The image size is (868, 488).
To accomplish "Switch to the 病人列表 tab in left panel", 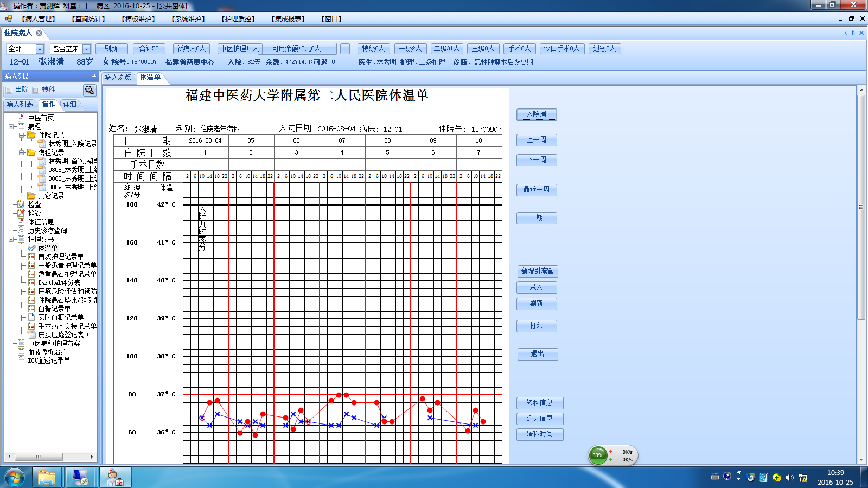I will [x=20, y=105].
